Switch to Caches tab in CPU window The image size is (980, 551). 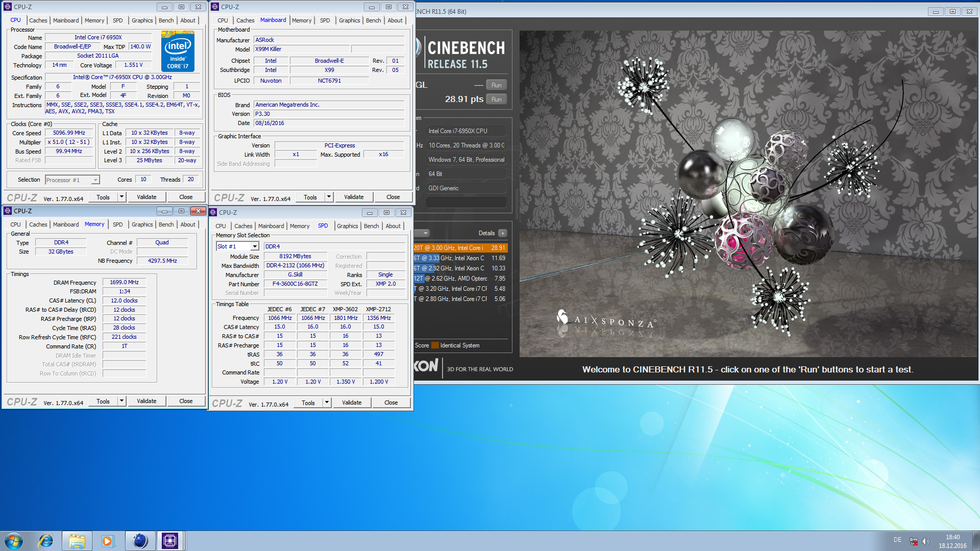coord(38,20)
